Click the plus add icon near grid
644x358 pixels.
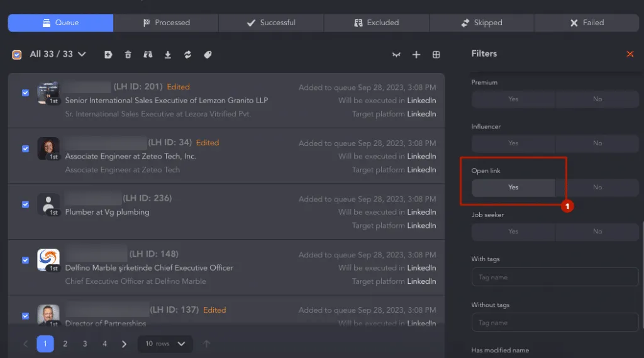416,55
